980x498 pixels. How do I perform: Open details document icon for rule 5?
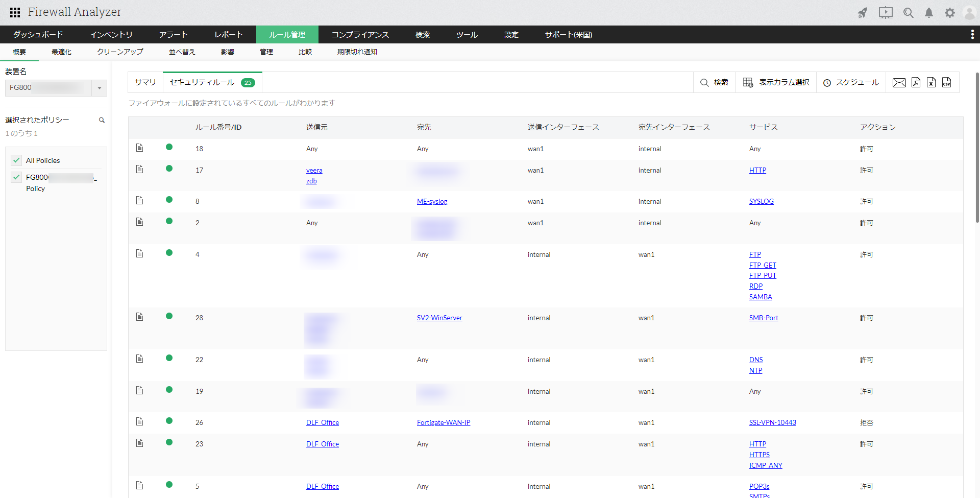[139, 486]
